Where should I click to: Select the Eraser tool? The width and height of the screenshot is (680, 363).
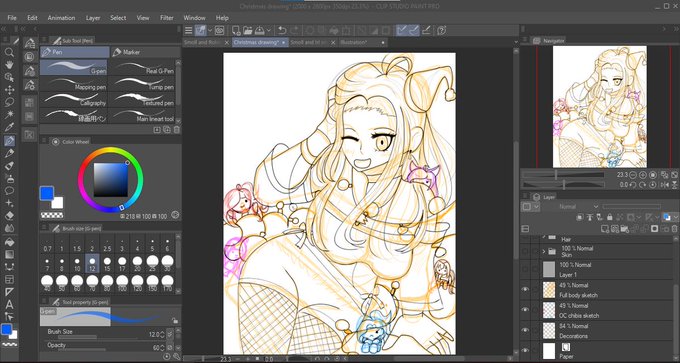[x=9, y=215]
